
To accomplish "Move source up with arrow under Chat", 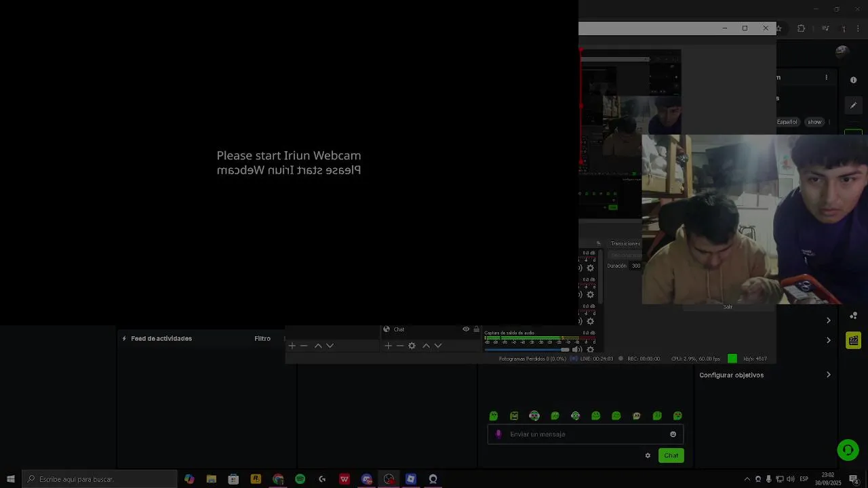I will tap(426, 346).
